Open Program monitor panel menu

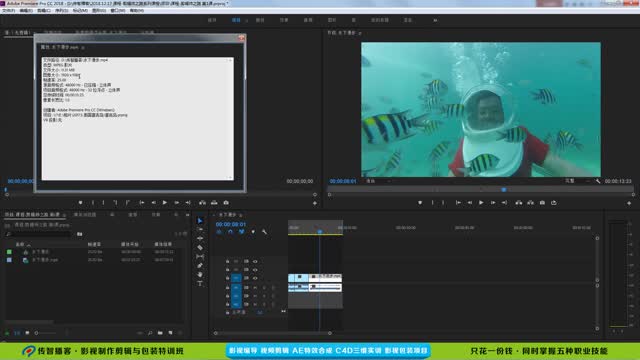360,33
